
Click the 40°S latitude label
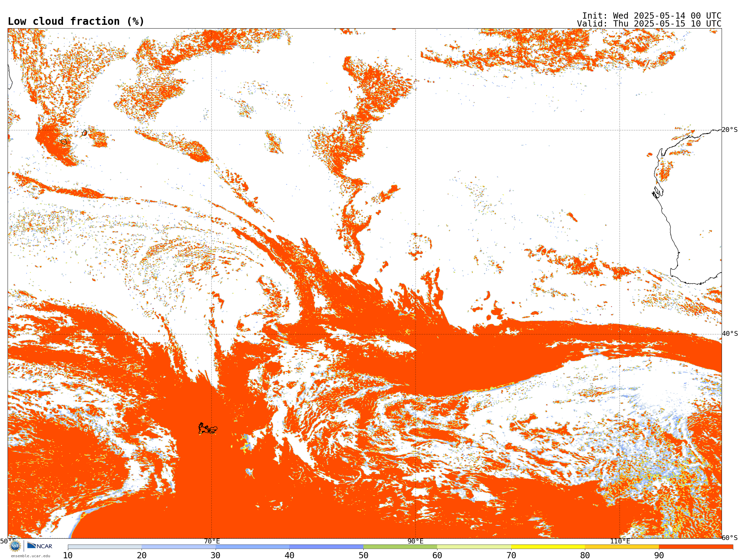(x=730, y=334)
